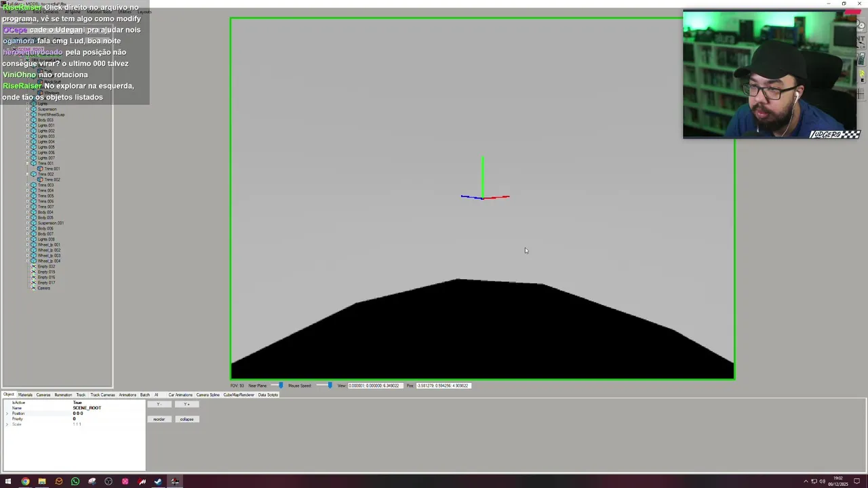
Task: Adjust the Mouse Speed slider
Action: 330,385
